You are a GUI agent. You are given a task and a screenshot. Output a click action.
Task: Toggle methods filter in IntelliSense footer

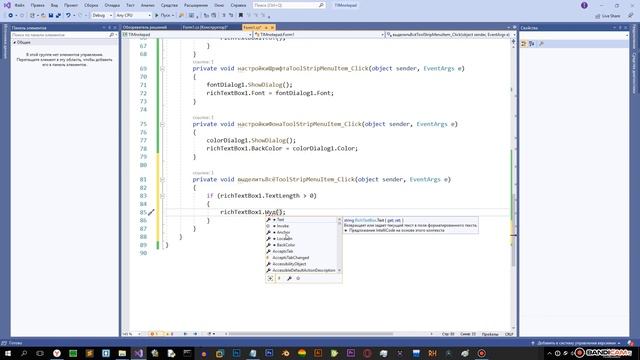point(298,278)
